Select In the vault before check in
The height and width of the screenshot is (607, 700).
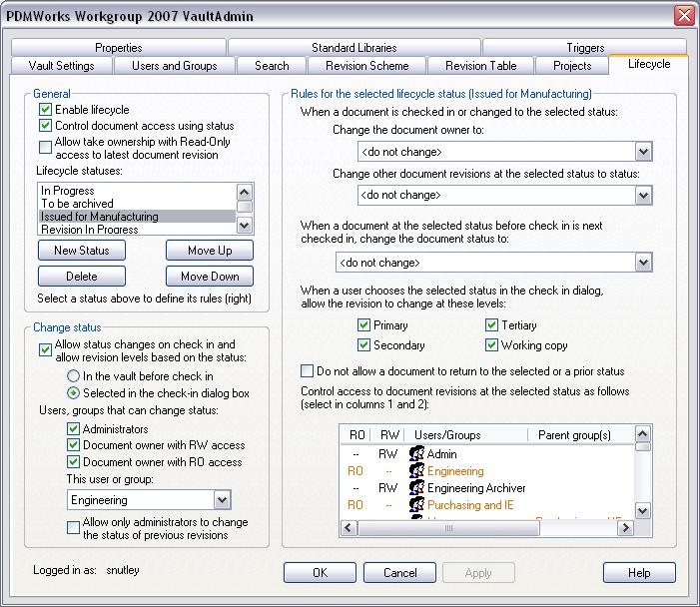click(73, 375)
